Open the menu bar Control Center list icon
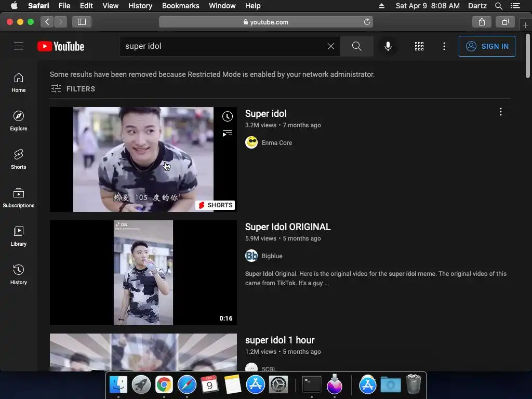This screenshot has width=532, height=399. [x=515, y=6]
